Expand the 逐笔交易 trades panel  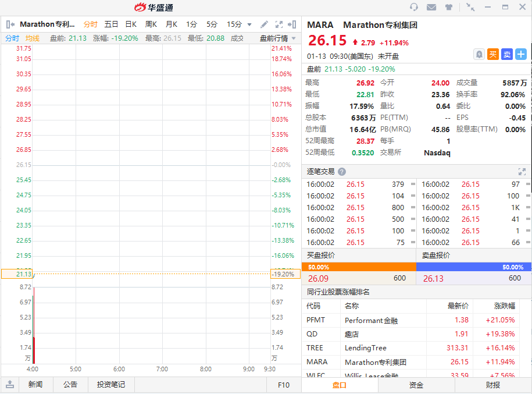tap(522, 172)
